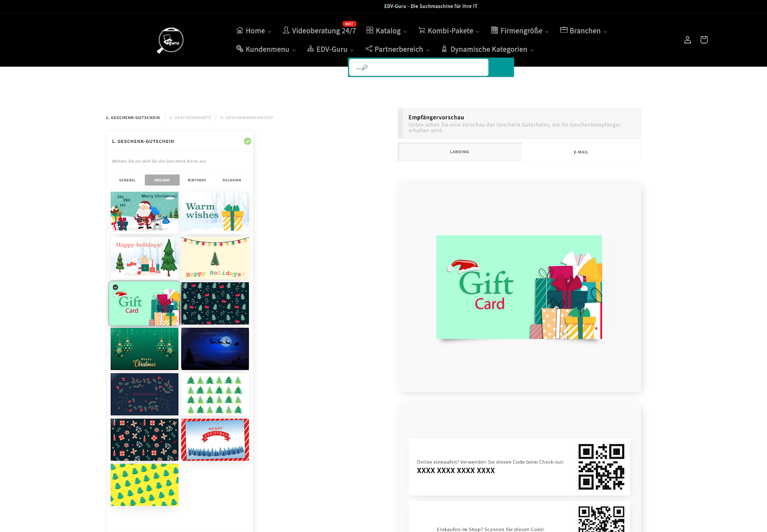Click the EDV-Guru sitemap icon
The image size is (767, 532).
point(311,49)
